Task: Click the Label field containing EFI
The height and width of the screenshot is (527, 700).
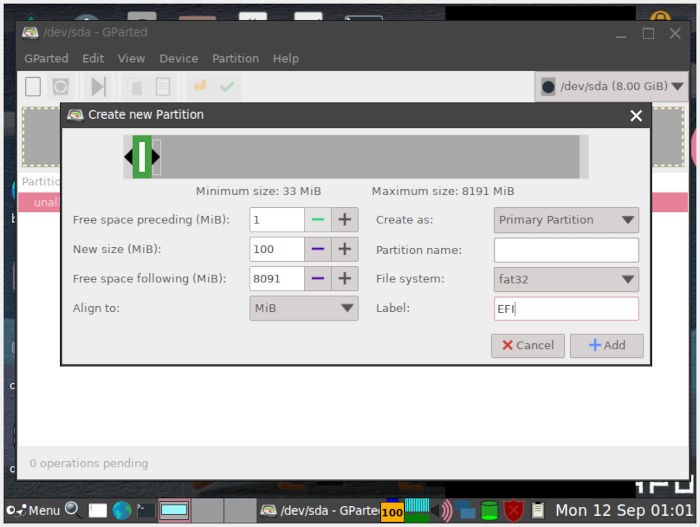Action: [566, 309]
